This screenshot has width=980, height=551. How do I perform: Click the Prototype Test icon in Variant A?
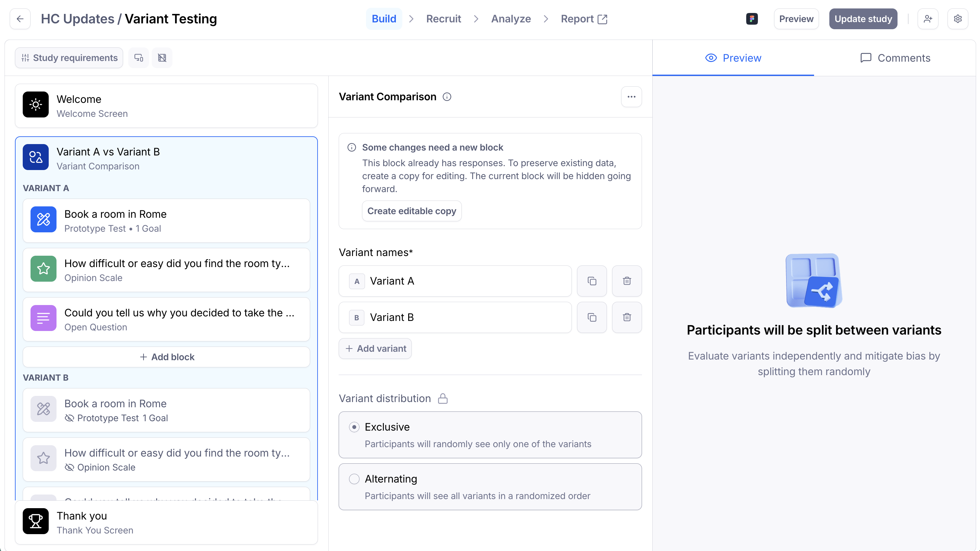pyautogui.click(x=44, y=219)
